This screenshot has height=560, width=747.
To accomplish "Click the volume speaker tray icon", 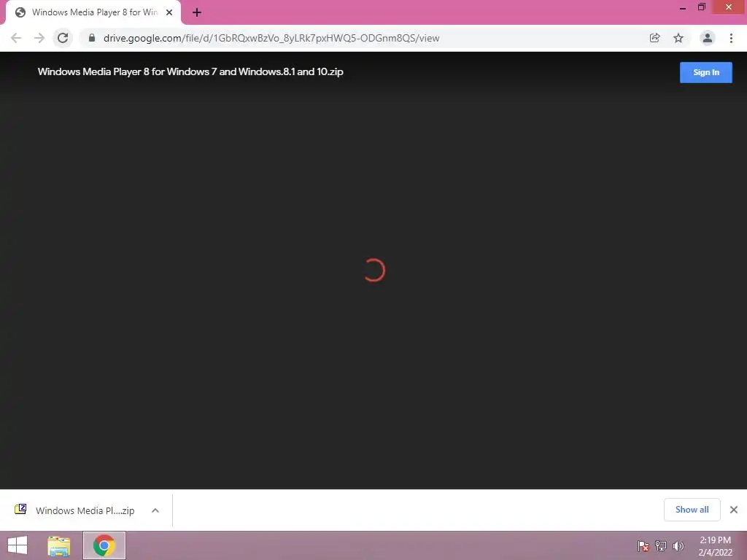I will (678, 545).
